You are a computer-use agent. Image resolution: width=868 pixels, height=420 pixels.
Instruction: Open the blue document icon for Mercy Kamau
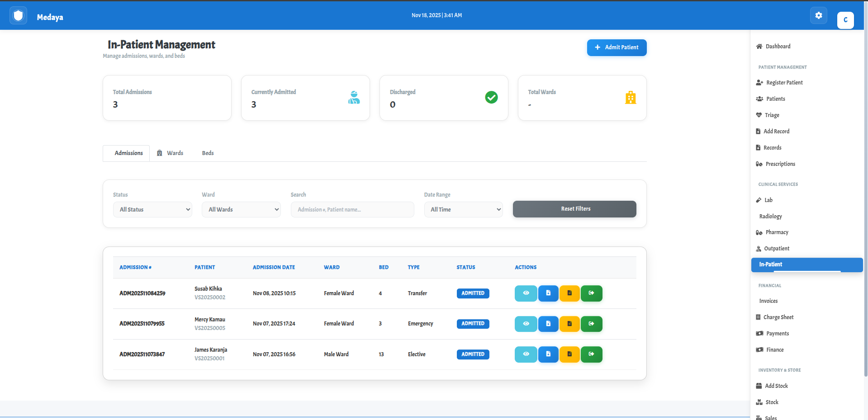[x=548, y=324]
